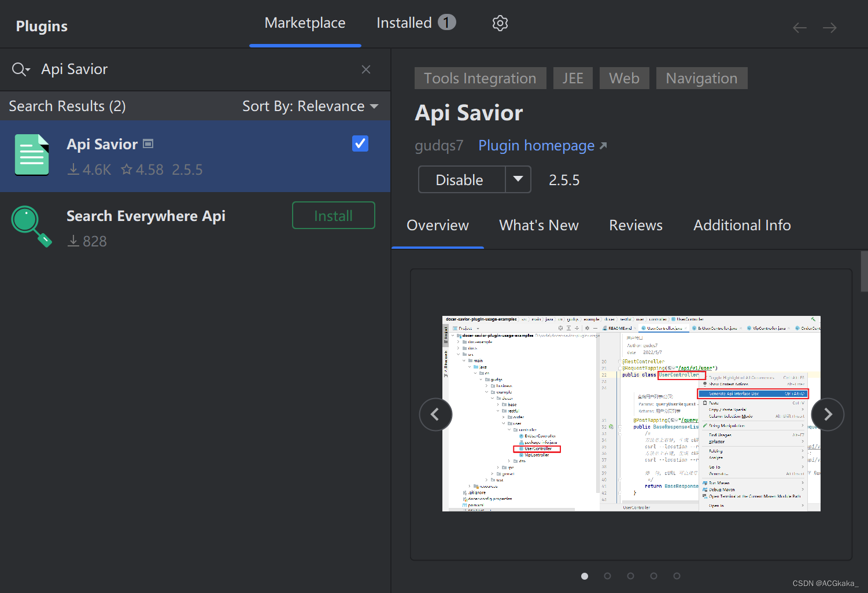
Task: Click the Tools Integration tag
Action: 480,78
